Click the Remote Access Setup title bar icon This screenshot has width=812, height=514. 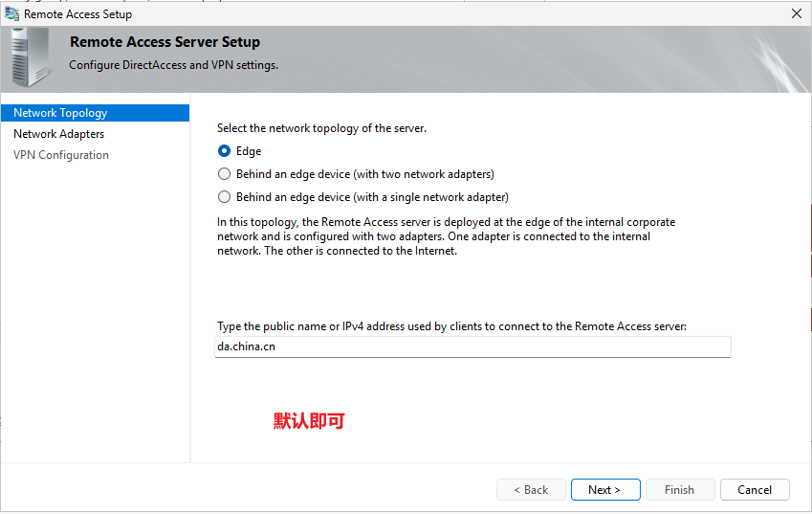click(x=11, y=13)
